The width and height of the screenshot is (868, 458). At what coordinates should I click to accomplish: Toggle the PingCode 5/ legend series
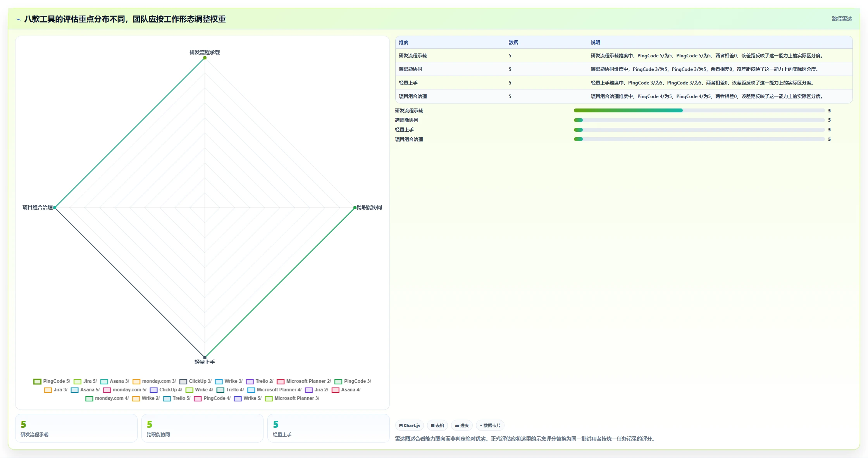click(x=52, y=381)
